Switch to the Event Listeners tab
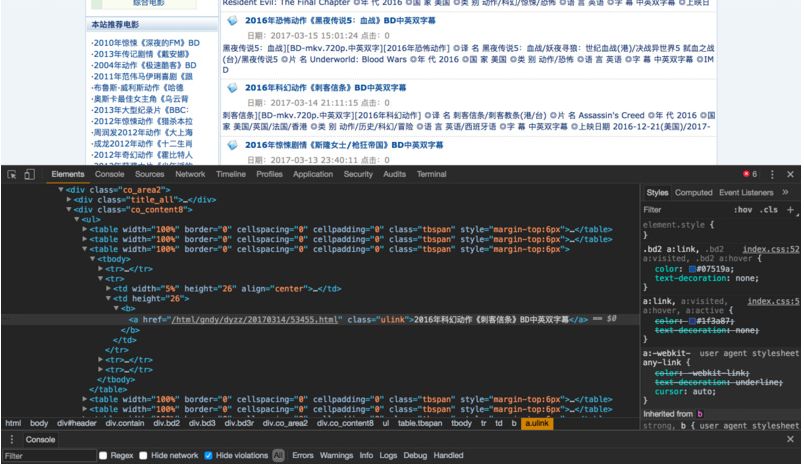The height and width of the screenshot is (464, 804). [746, 193]
